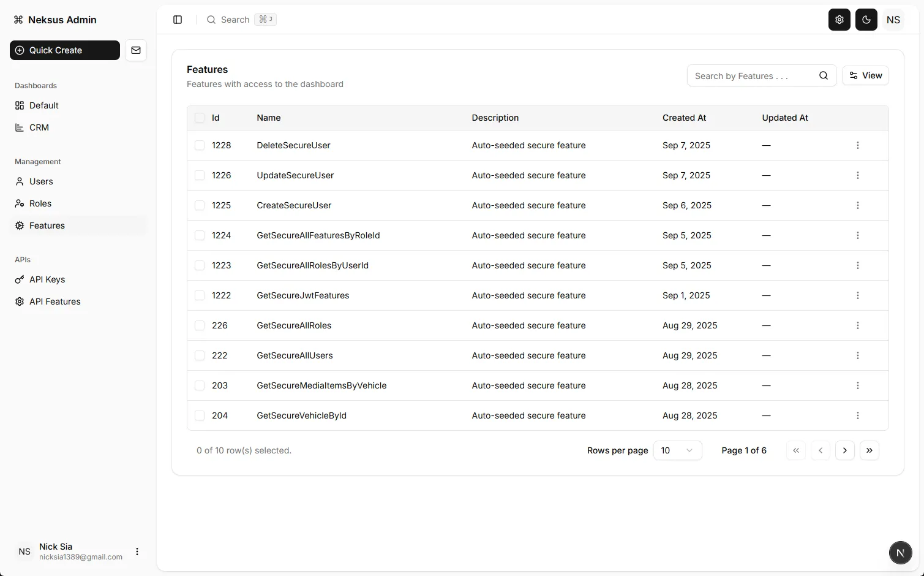This screenshot has width=924, height=576.
Task: Click the Updated At column header
Action: click(x=785, y=118)
